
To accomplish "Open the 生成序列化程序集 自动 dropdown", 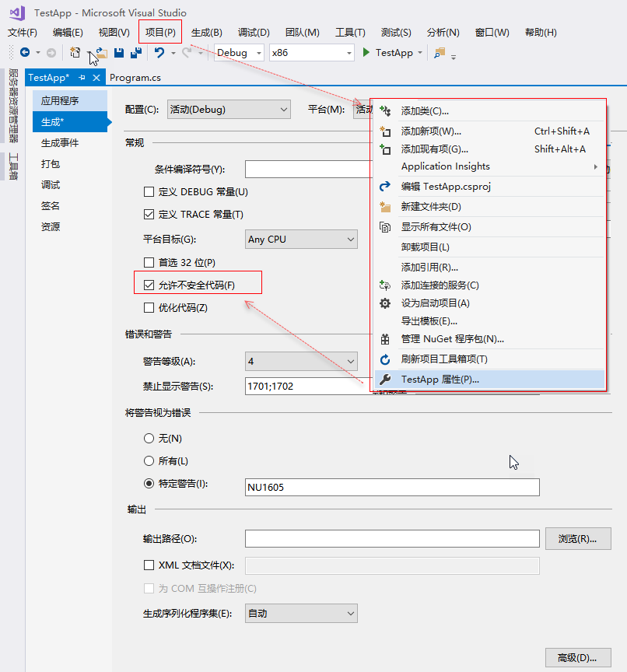I will (x=301, y=614).
